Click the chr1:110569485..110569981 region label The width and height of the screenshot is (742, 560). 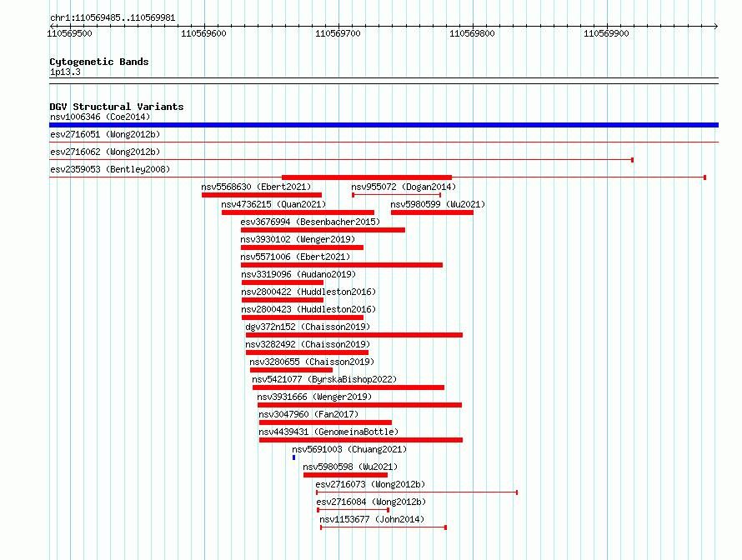click(113, 17)
